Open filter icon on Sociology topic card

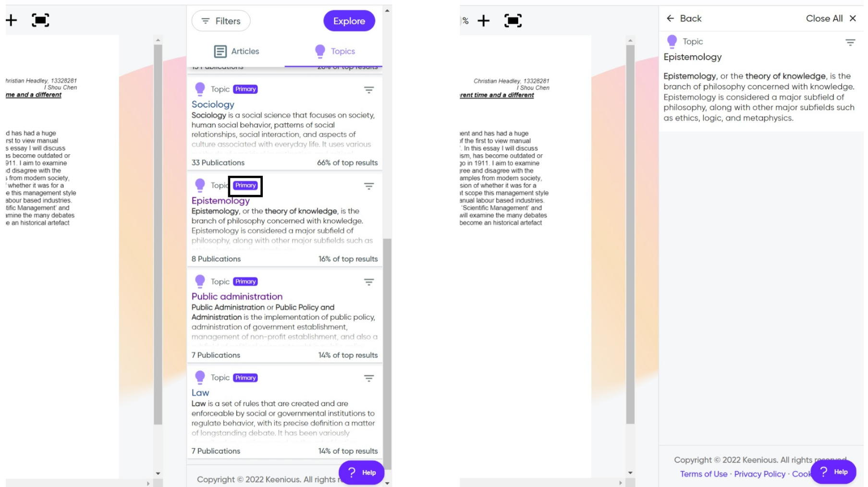click(369, 90)
